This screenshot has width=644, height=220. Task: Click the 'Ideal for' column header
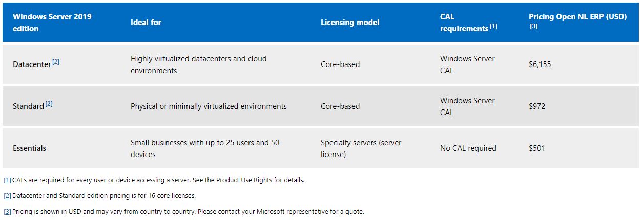146,23
